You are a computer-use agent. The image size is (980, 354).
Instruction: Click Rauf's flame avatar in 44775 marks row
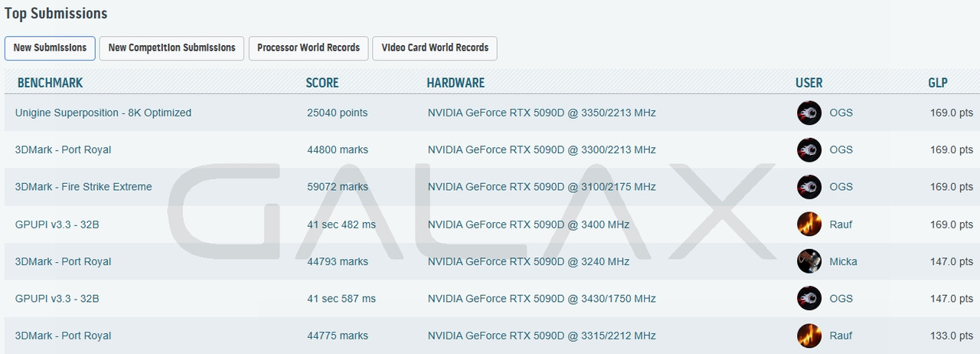809,336
